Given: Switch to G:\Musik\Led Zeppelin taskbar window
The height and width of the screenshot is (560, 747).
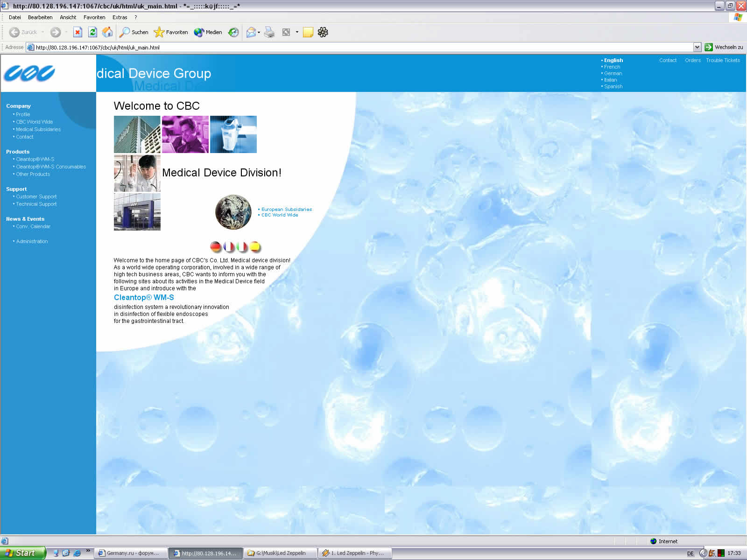Looking at the screenshot, I should [280, 553].
